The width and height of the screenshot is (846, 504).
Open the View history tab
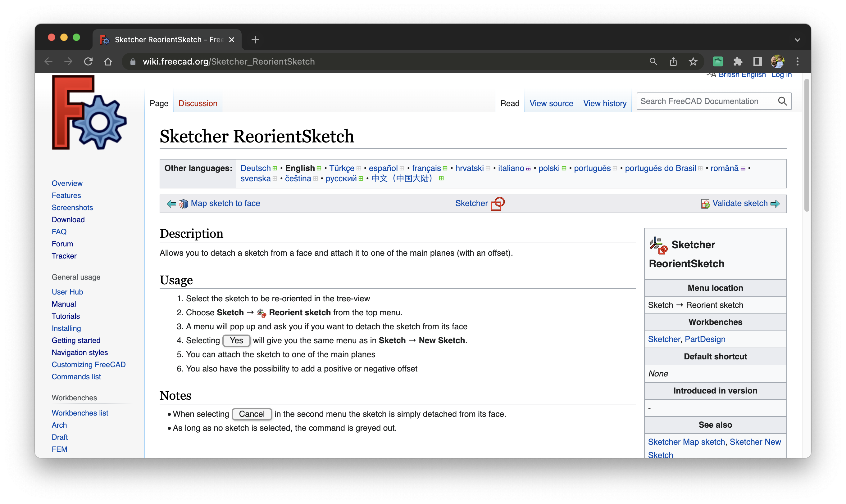click(x=604, y=103)
